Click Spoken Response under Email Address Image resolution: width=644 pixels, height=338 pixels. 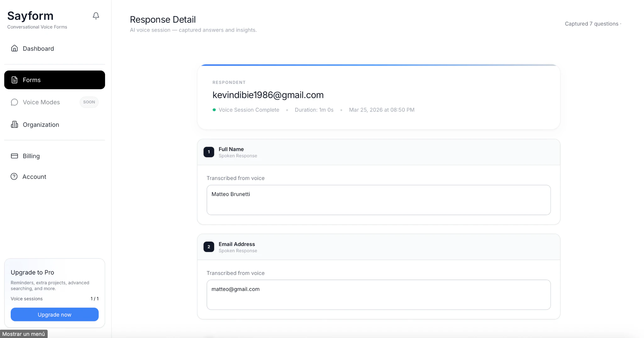tap(238, 251)
